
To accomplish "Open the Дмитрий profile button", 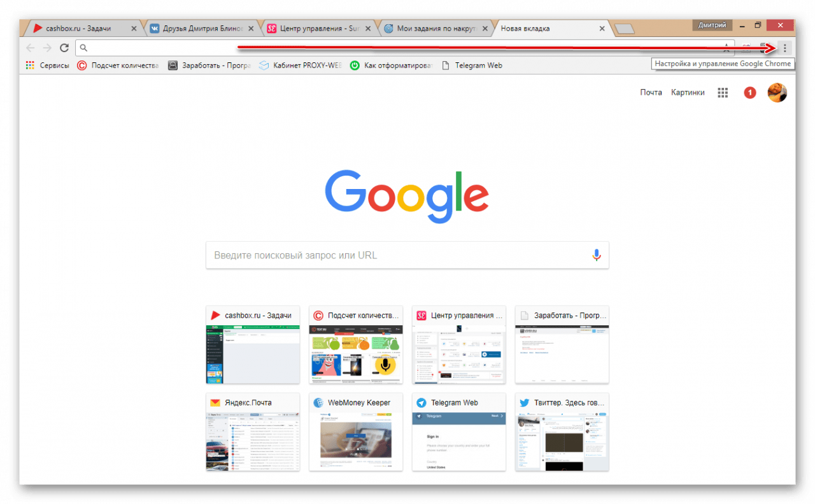I will (712, 25).
